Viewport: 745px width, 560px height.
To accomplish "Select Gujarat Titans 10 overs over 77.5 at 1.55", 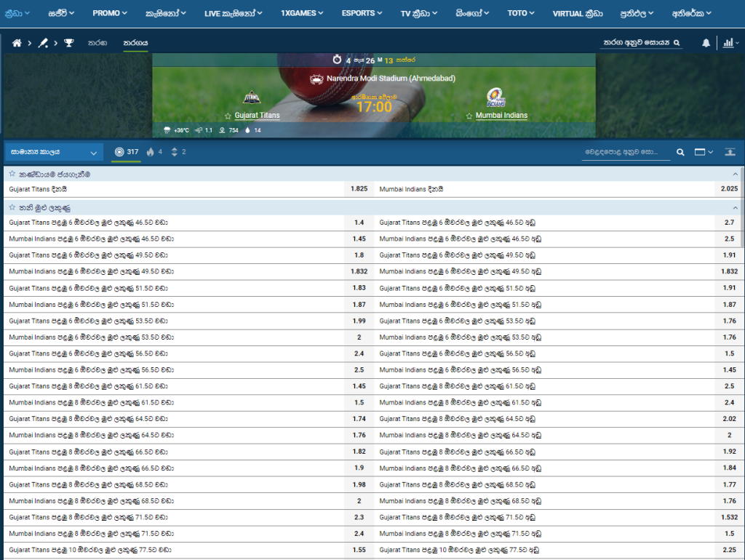I will 359,550.
